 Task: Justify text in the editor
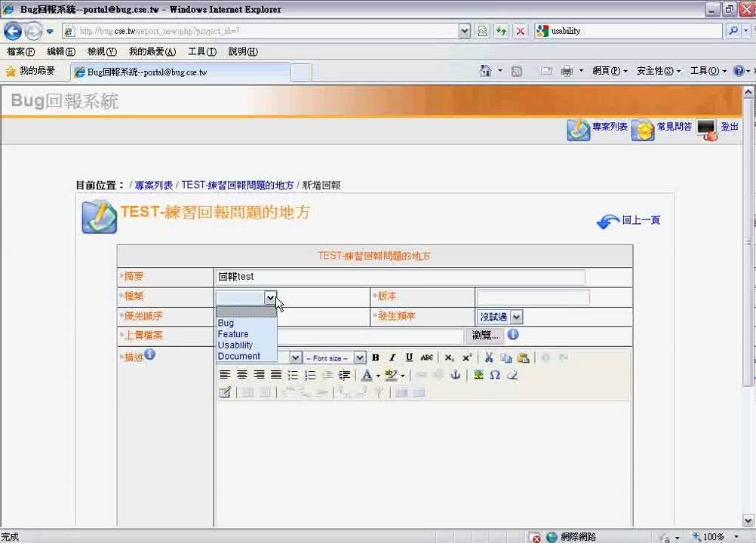[276, 375]
